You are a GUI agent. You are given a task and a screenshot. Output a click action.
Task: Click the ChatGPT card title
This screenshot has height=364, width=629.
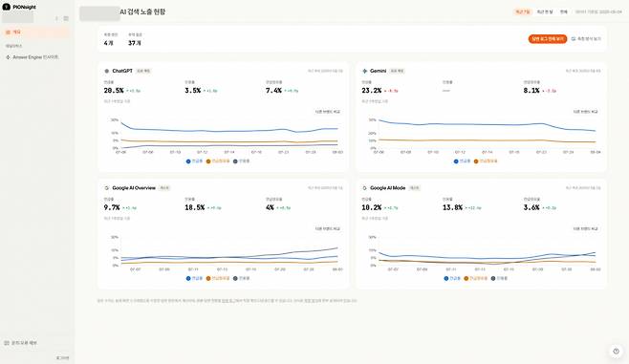pyautogui.click(x=122, y=71)
